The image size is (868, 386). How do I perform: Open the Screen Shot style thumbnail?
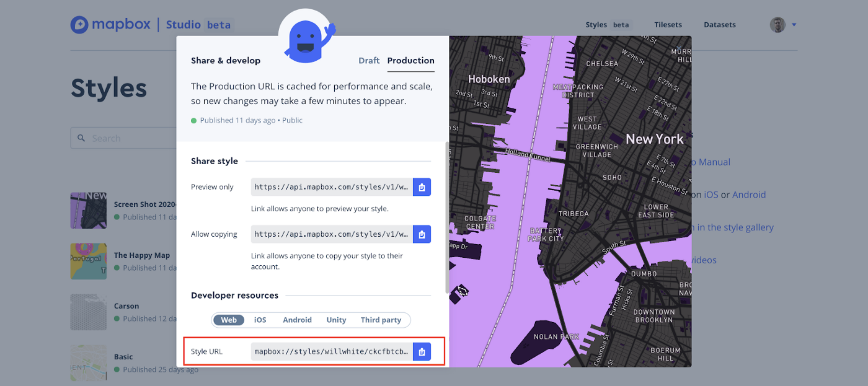(88, 210)
